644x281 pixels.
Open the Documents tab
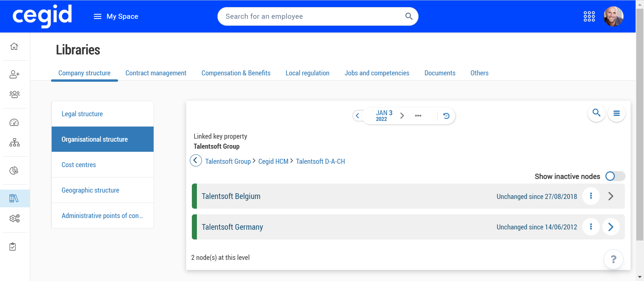(440, 73)
